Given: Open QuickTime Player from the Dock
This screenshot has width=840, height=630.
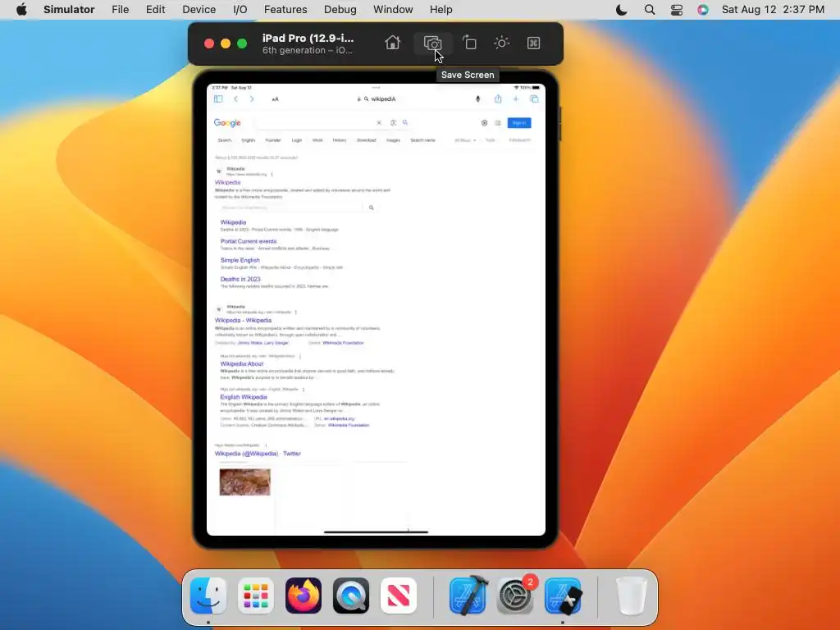Looking at the screenshot, I should pyautogui.click(x=351, y=596).
